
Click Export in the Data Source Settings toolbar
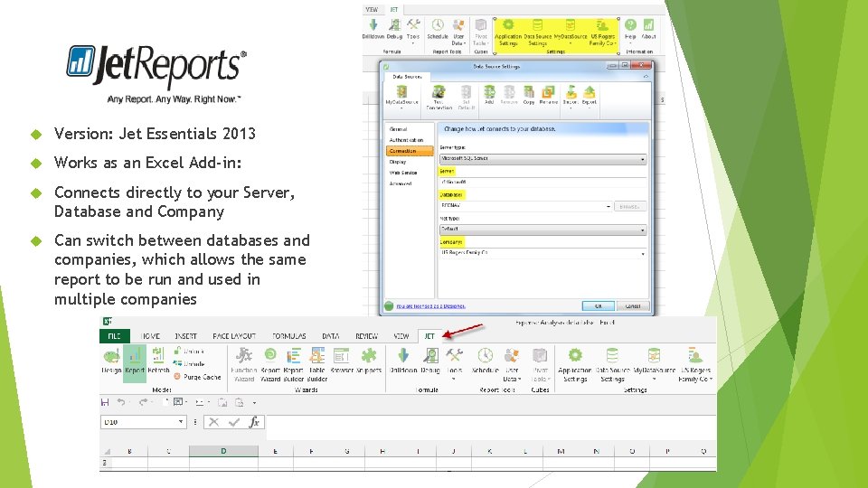589,95
